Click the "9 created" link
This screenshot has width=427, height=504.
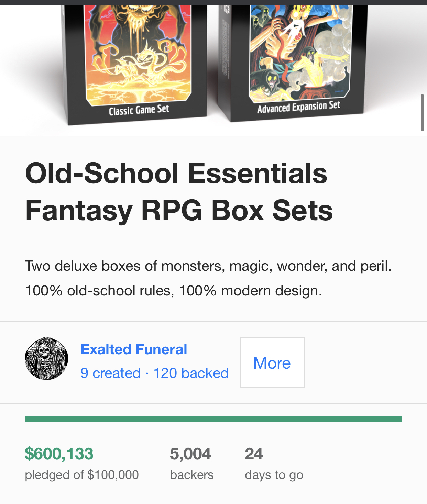(x=110, y=373)
